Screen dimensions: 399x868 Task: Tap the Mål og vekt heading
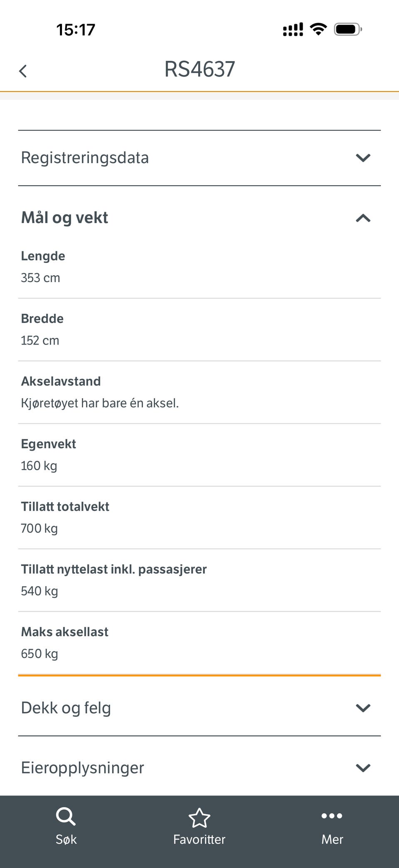tap(64, 218)
